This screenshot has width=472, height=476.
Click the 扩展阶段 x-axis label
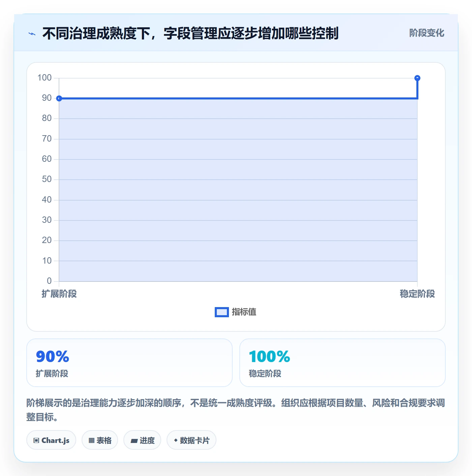(x=59, y=294)
